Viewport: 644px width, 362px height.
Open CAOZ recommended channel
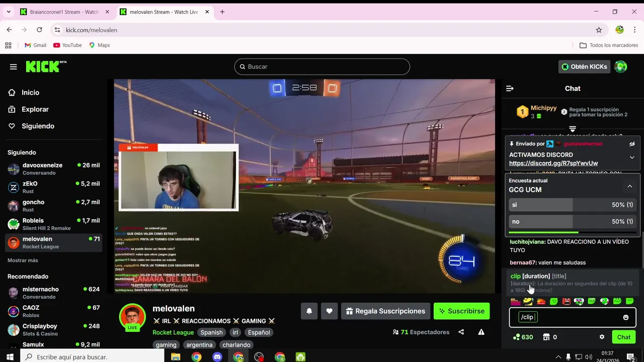pyautogui.click(x=54, y=311)
